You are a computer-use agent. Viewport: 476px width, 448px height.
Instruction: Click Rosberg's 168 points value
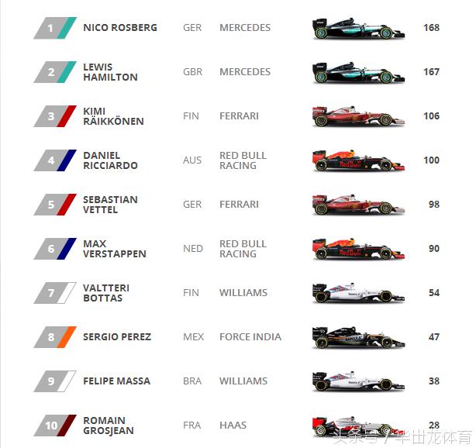pos(431,28)
